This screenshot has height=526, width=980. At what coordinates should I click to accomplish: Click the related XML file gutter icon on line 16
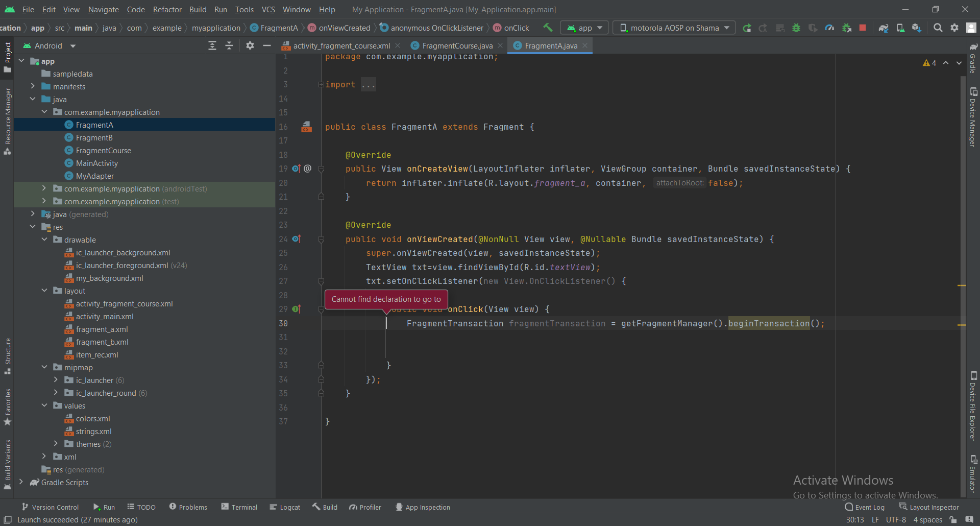[x=306, y=127]
